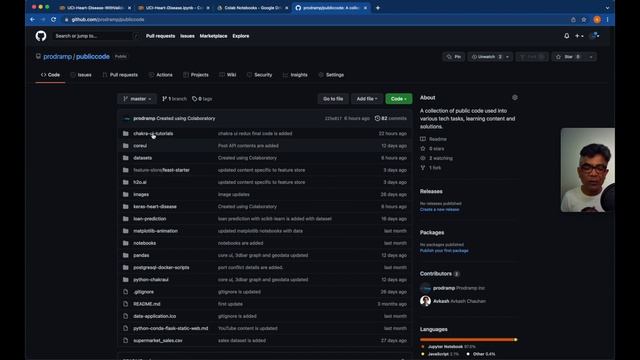Open python-conda-flask-static-web.md file
Image resolution: width=640 pixels, height=360 pixels.
(x=171, y=328)
